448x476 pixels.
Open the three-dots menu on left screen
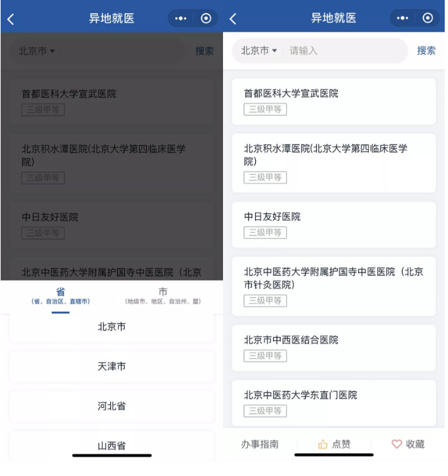point(181,18)
